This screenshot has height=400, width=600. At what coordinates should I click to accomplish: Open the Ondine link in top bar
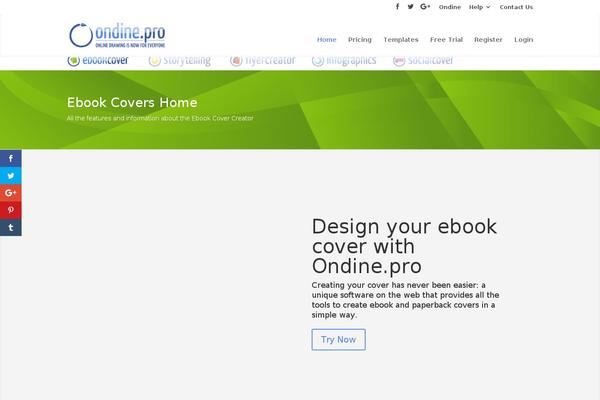coord(450,7)
